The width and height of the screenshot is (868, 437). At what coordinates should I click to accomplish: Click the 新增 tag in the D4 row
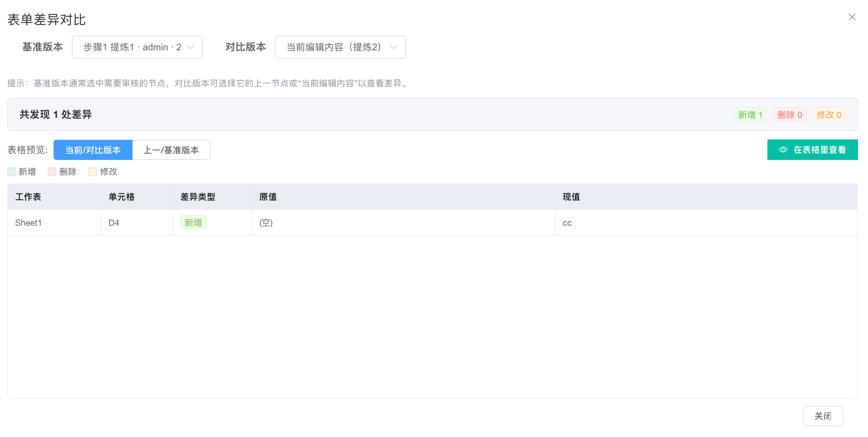coord(193,223)
